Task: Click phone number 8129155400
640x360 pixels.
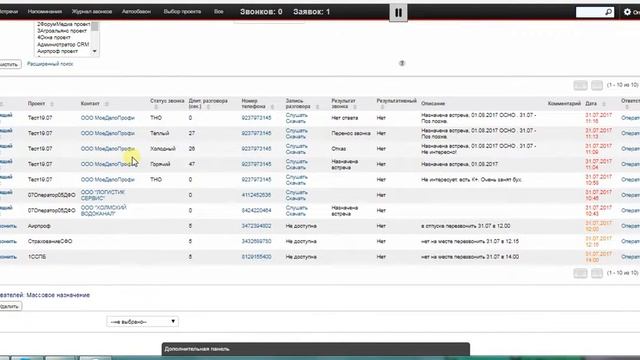Action: 256,257
